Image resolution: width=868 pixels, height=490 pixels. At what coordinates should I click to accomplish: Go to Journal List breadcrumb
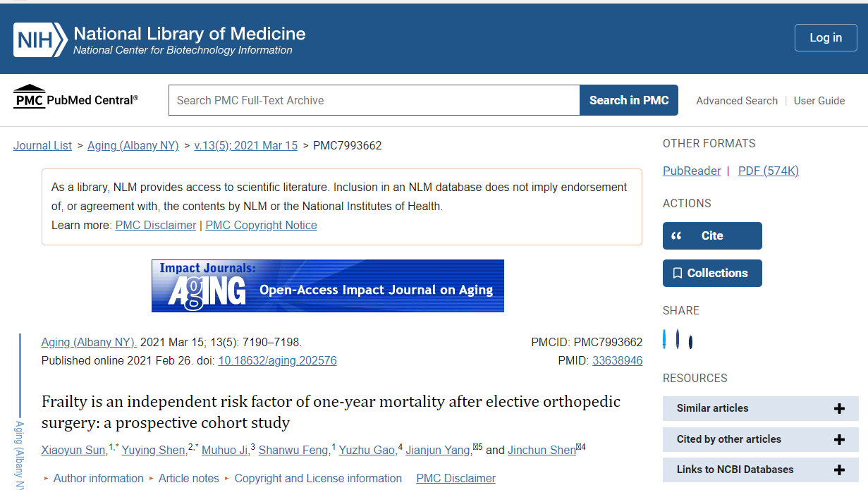pos(42,145)
